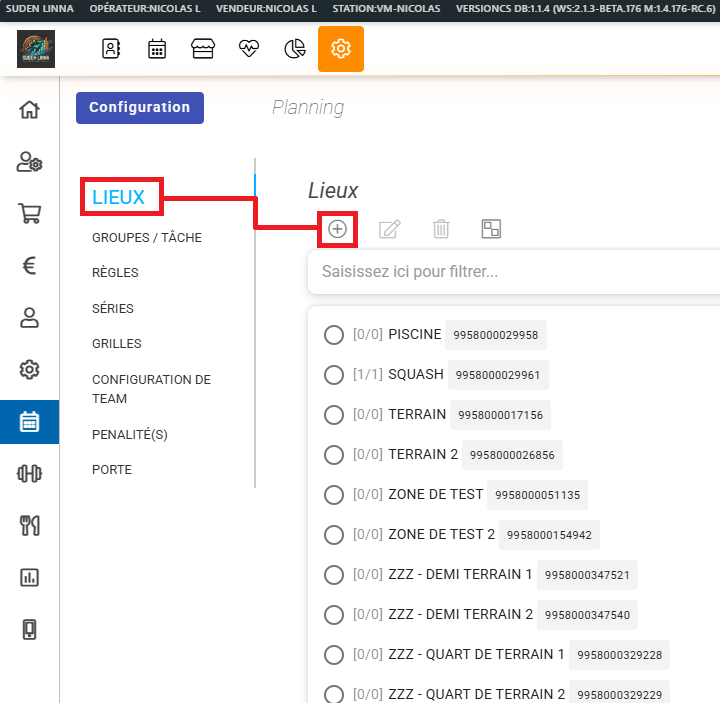720x703 pixels.
Task: Click the heartbeat icon in top toolbar
Action: coord(249,49)
